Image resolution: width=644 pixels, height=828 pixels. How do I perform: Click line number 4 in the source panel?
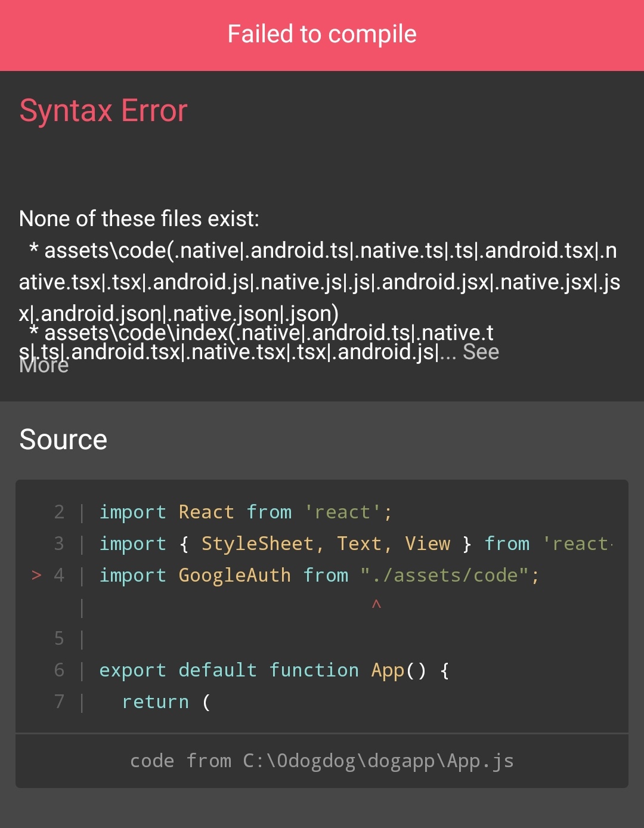pos(58,575)
